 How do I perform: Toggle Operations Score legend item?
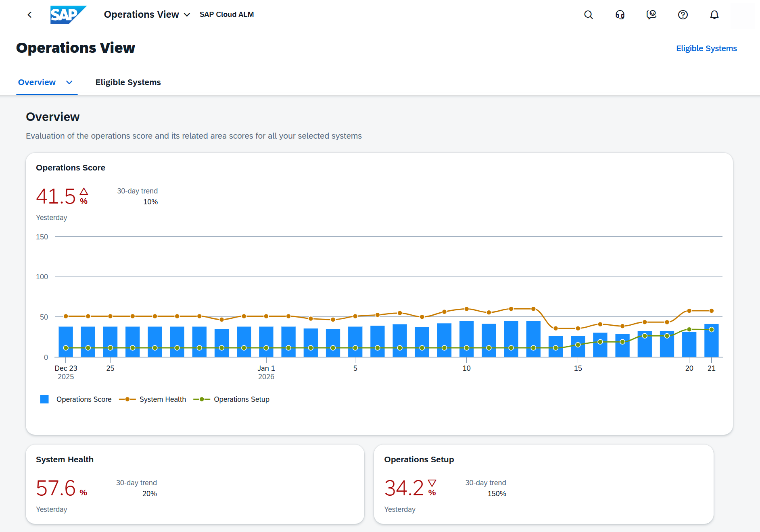pos(84,399)
